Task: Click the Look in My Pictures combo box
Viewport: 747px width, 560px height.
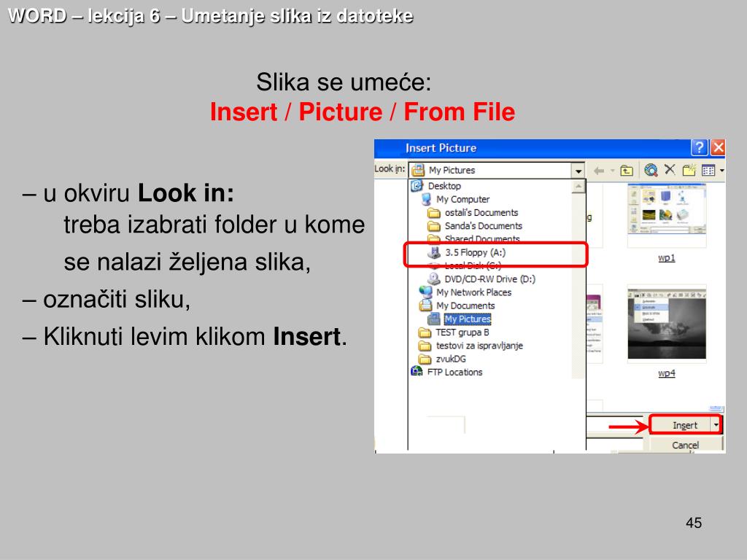Action: [x=496, y=170]
